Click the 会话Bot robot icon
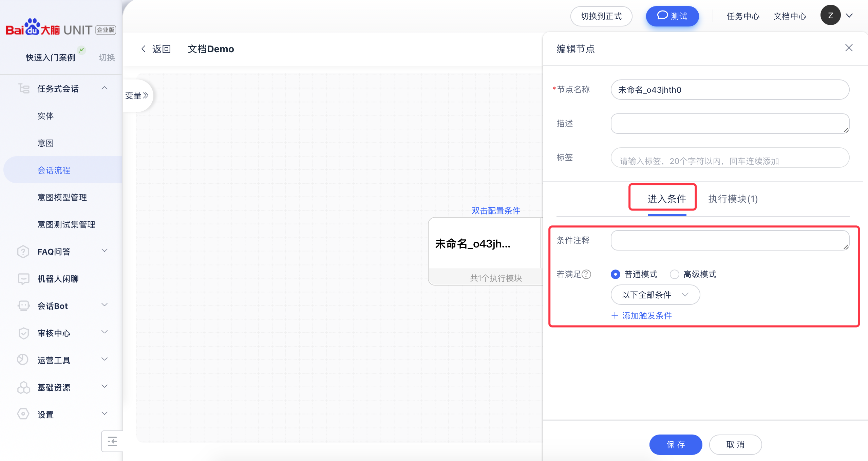This screenshot has height=461, width=868. click(23, 306)
